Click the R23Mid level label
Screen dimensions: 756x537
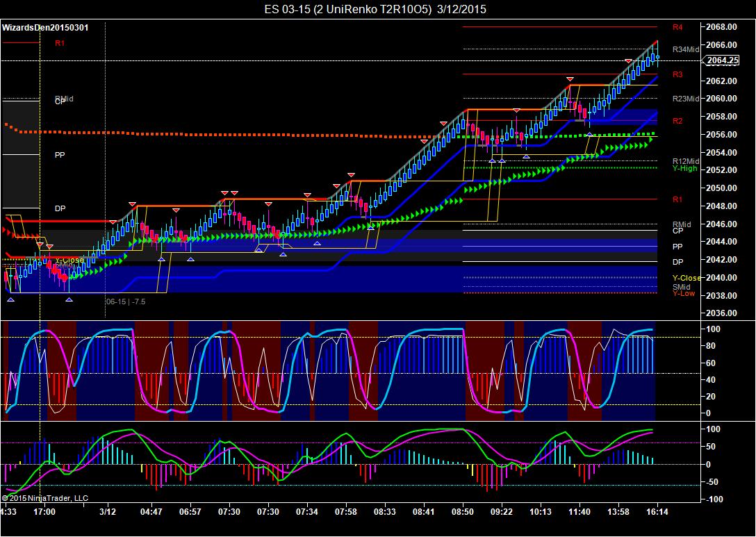[686, 99]
